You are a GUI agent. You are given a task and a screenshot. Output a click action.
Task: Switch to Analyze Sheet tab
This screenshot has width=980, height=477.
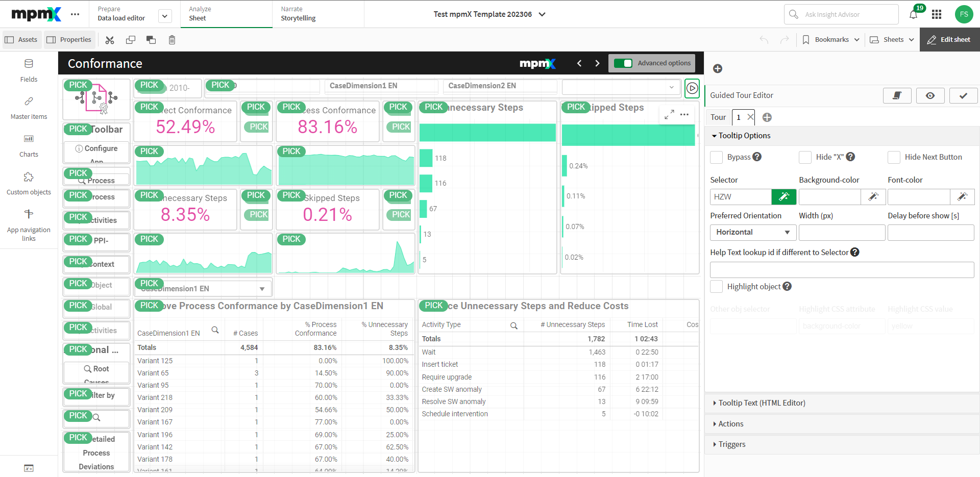point(226,14)
